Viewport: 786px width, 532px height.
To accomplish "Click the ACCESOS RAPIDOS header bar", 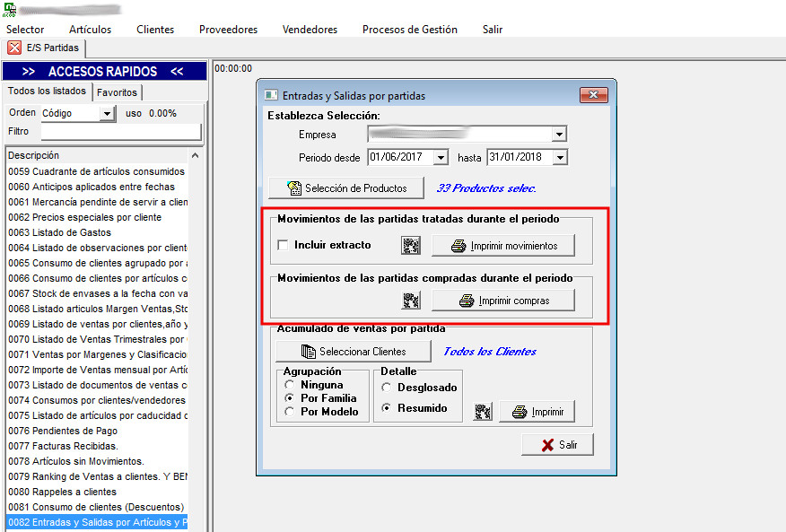I will [x=104, y=71].
